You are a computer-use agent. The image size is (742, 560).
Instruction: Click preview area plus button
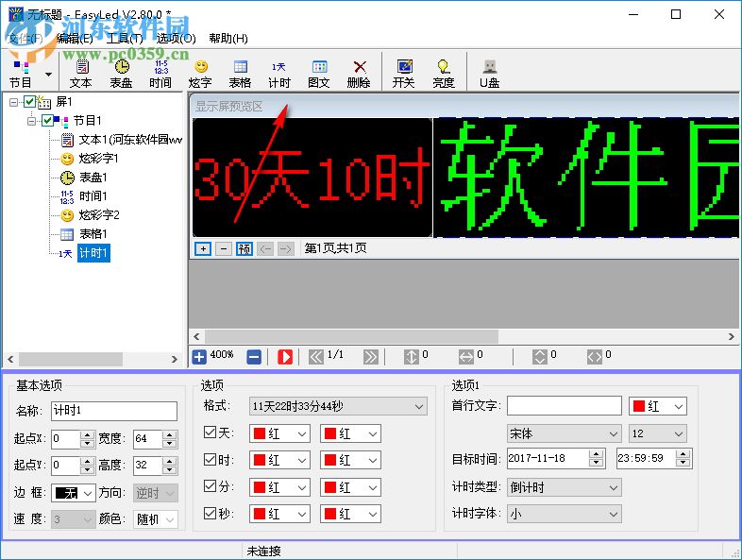tap(203, 248)
